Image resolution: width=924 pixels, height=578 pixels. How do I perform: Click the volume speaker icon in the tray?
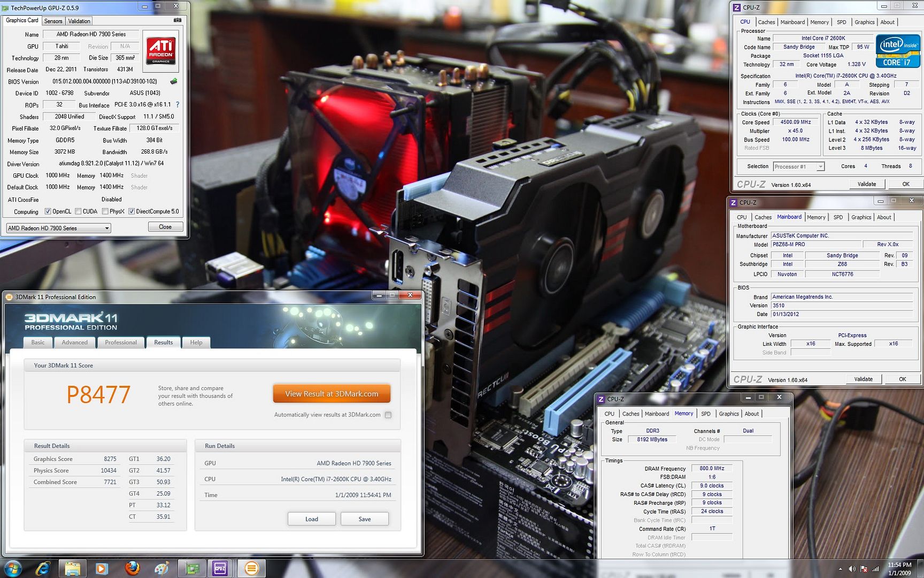[x=852, y=569]
